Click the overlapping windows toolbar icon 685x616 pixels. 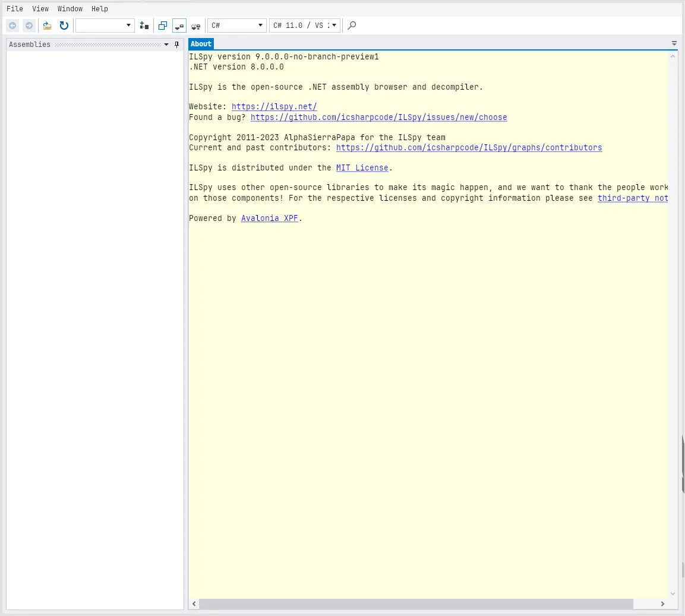[163, 26]
